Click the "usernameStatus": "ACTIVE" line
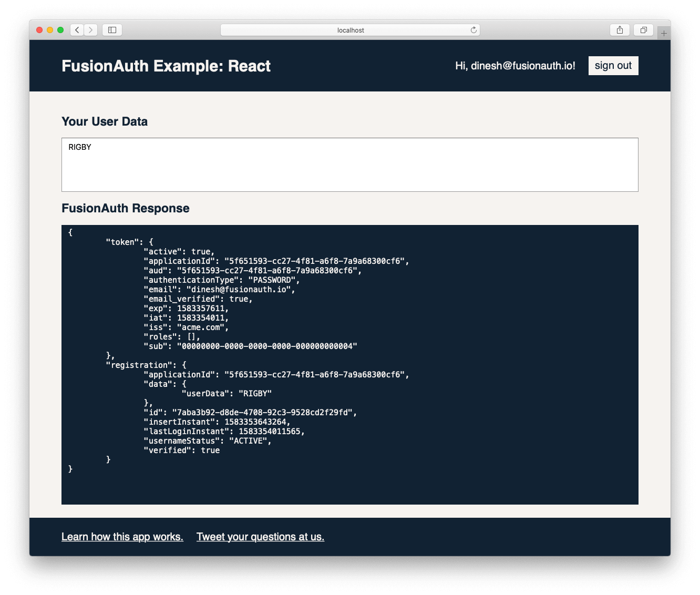The width and height of the screenshot is (700, 595). click(208, 440)
